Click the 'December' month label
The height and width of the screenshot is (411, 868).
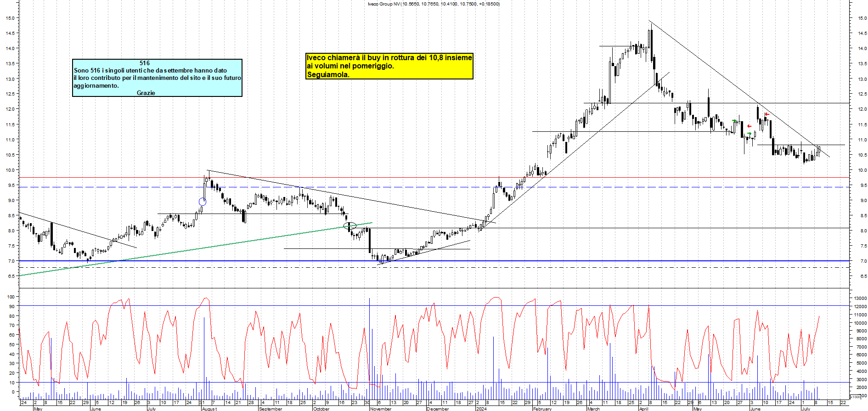click(x=438, y=409)
